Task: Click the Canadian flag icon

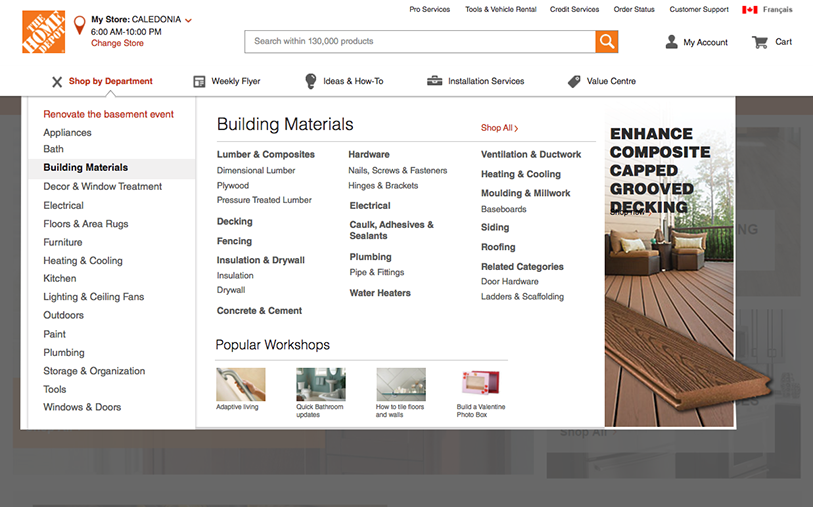Action: 749,10
